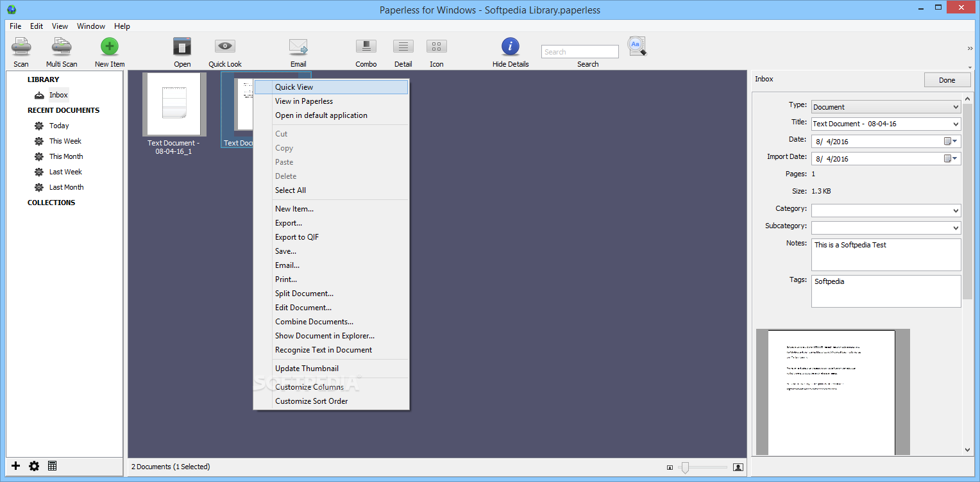Click in the Notes text field
Viewport: 980px width, 482px height.
886,254
